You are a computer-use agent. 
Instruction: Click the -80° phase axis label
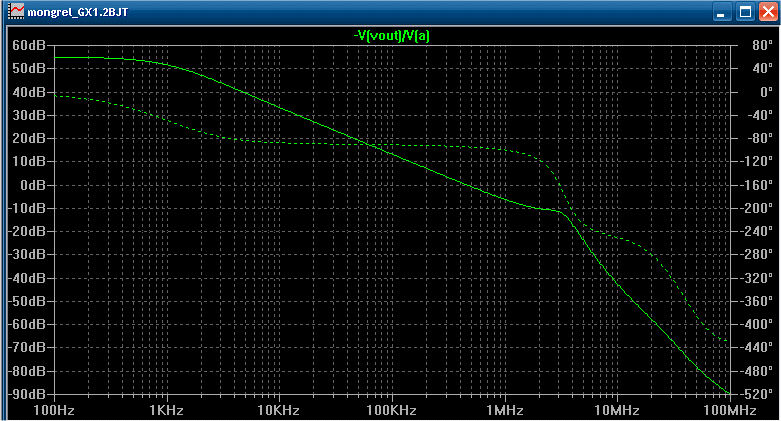(x=760, y=139)
